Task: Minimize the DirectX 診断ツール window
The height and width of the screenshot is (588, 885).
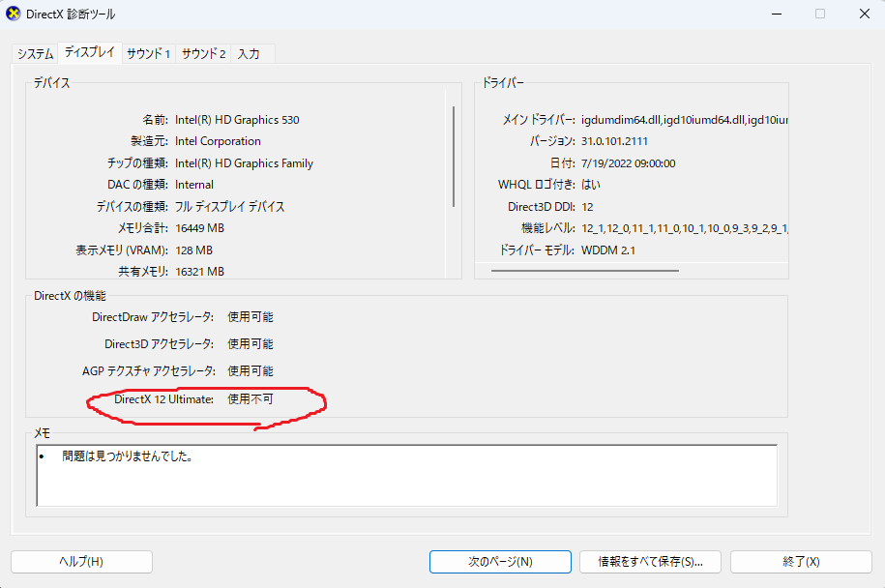Action: [777, 14]
